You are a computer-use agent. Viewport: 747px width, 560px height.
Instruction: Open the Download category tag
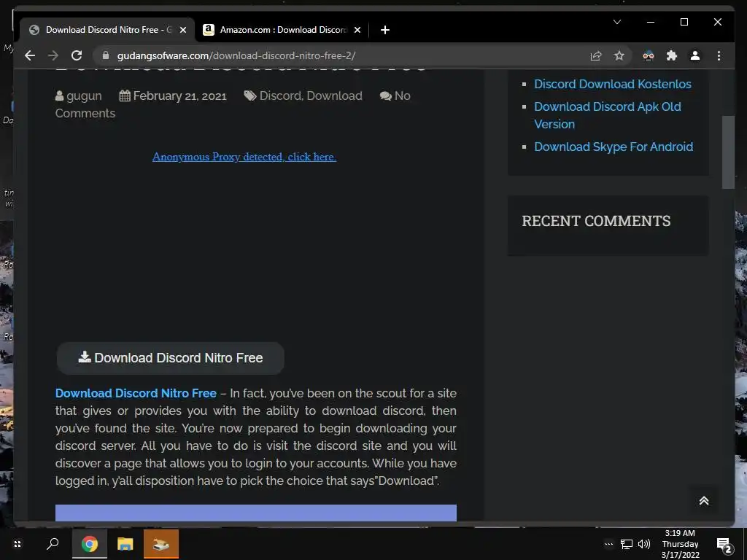coord(334,96)
